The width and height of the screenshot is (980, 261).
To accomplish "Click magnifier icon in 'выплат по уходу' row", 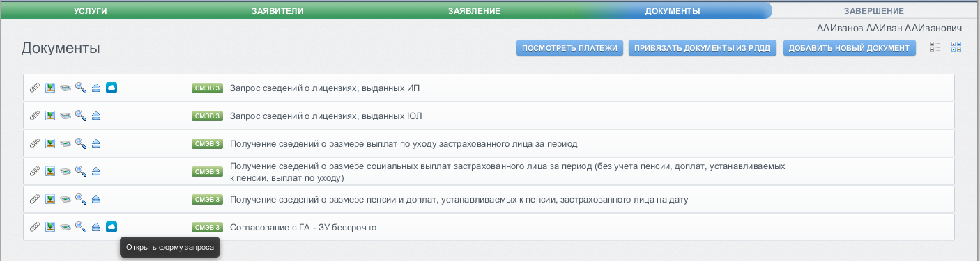I will pos(81,143).
